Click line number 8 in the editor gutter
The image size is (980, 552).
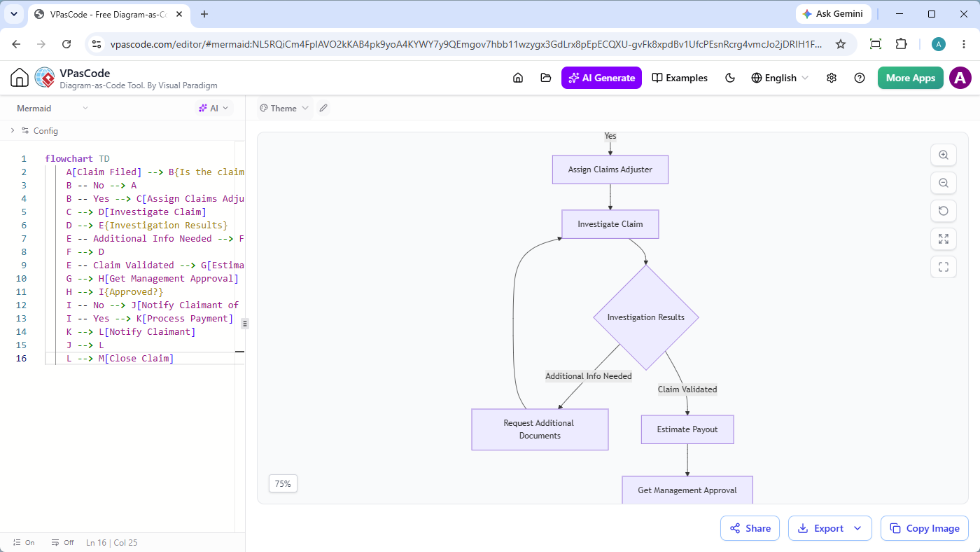pos(24,252)
